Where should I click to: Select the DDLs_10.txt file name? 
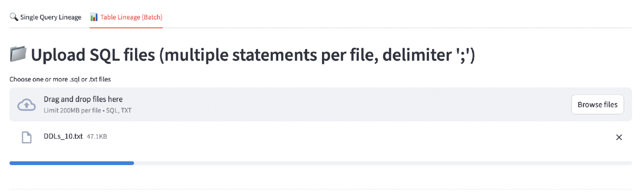pyautogui.click(x=63, y=136)
